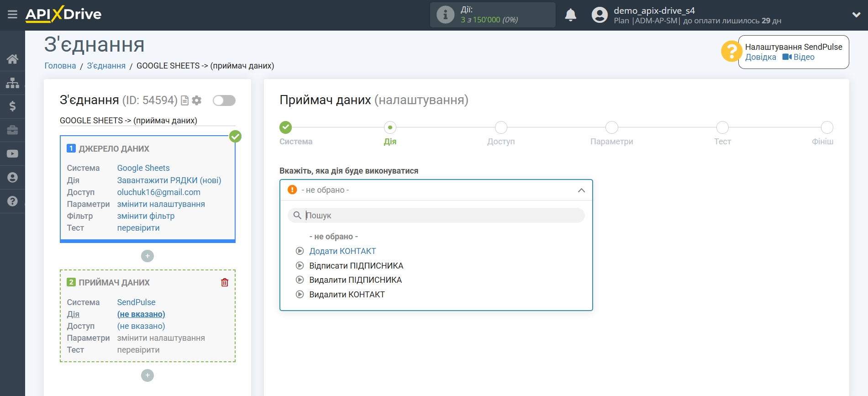This screenshot has width=868, height=396.
Task: Open the YouTube video sidebar icon
Action: [12, 154]
